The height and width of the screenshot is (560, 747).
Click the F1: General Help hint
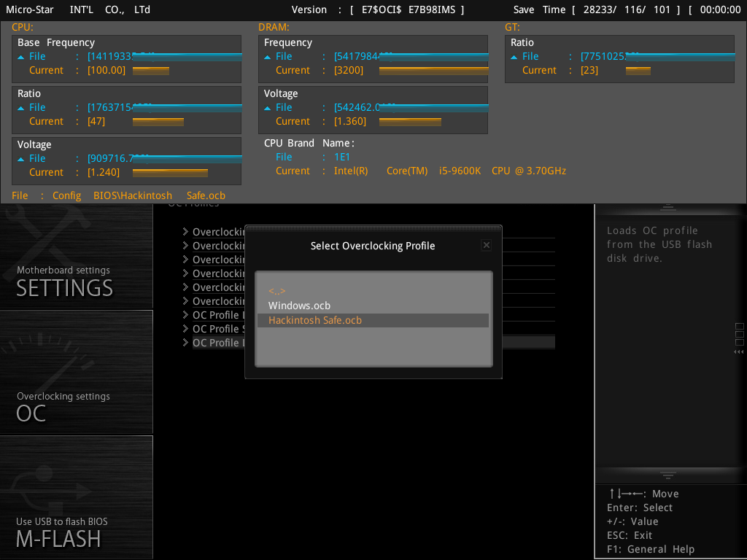point(650,549)
